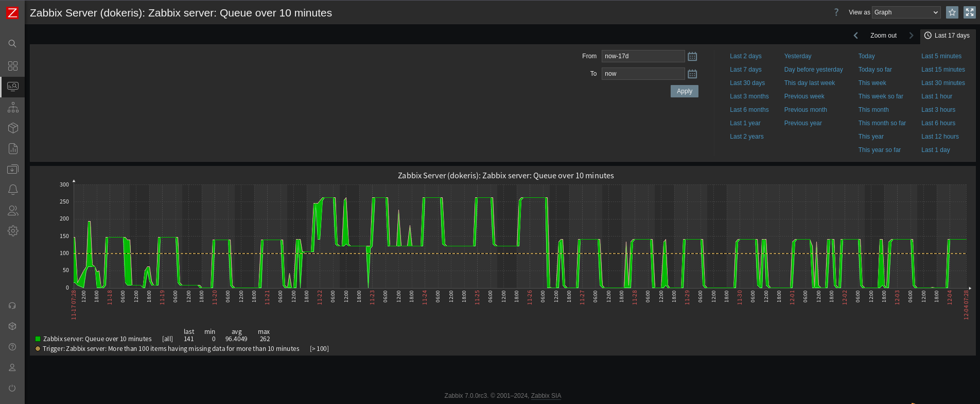Select the Last 7 days preset
The image size is (980, 404).
(x=745, y=70)
